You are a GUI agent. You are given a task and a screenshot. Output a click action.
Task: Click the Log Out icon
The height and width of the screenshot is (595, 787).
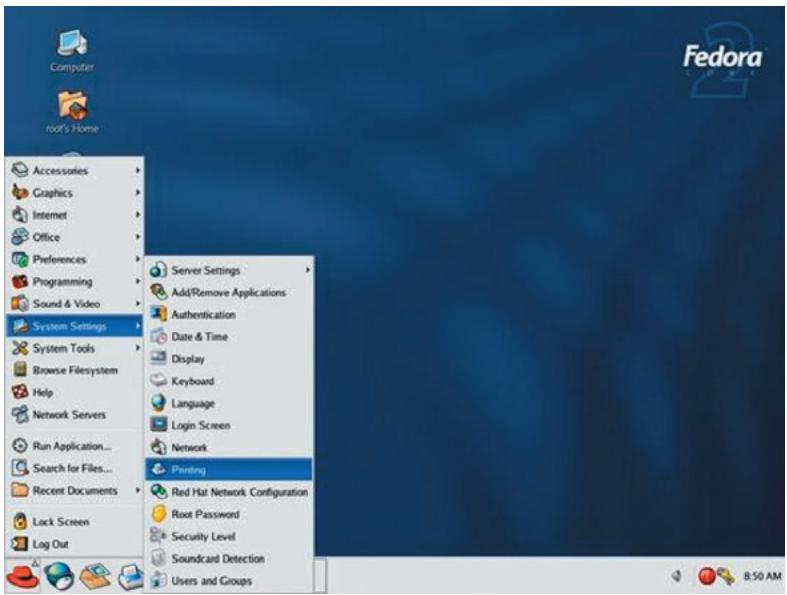pos(20,544)
